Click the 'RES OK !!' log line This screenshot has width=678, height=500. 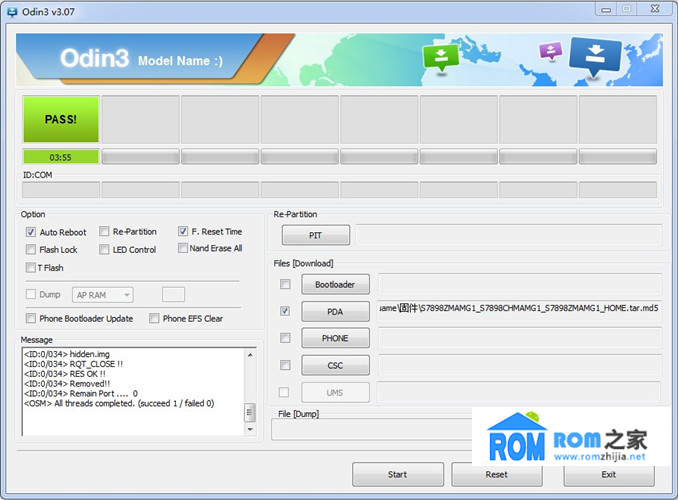pos(65,374)
